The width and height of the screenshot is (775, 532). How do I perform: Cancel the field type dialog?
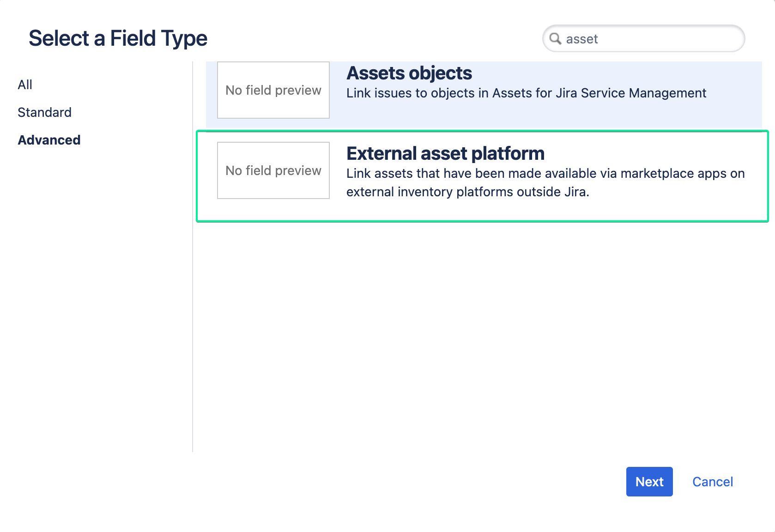point(713,482)
